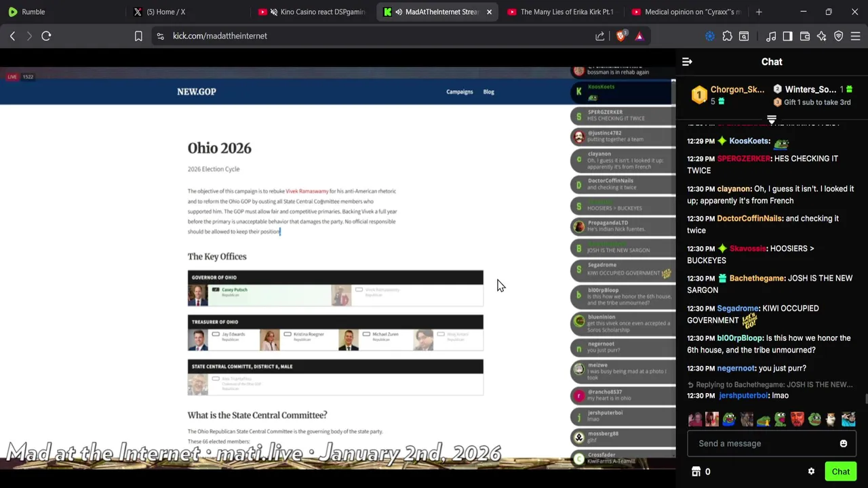Image resolution: width=868 pixels, height=488 pixels.
Task: Open Winters_So second gifter profile
Action: pos(810,89)
